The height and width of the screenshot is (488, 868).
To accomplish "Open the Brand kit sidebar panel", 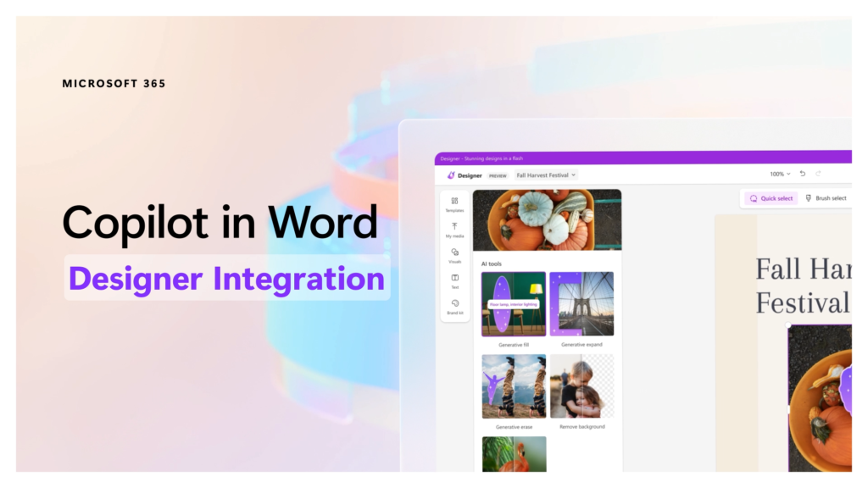I will click(x=454, y=307).
